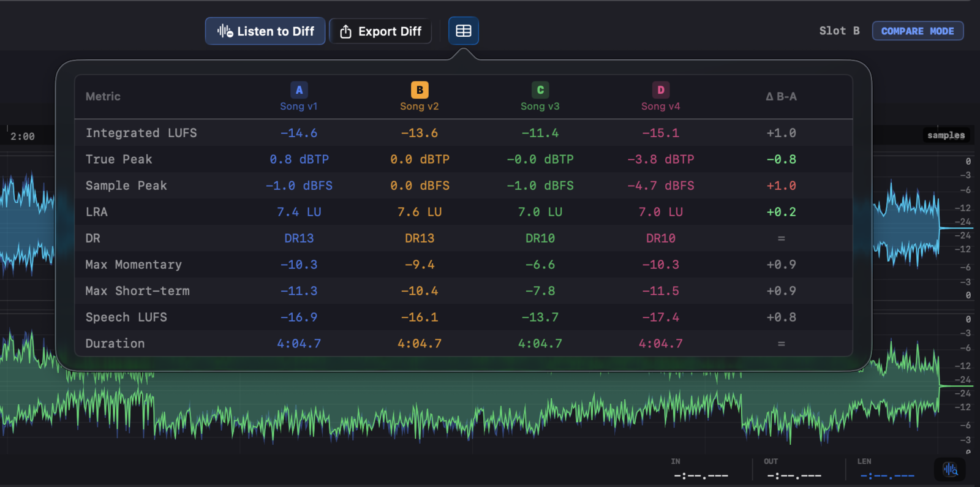980x487 pixels.
Task: Select the Max Momentary row label
Action: pos(134,265)
